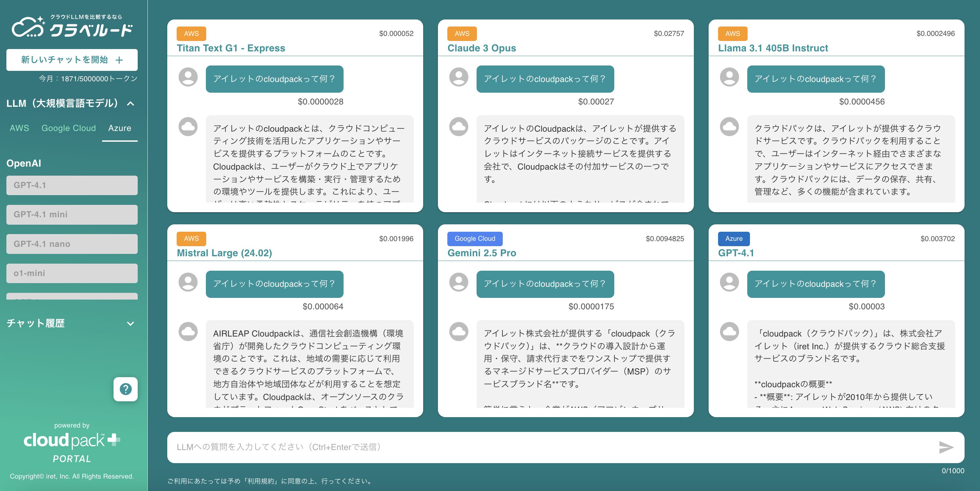Click cloud bot avatar in Titan Text card
980x491 pixels.
pos(188,127)
